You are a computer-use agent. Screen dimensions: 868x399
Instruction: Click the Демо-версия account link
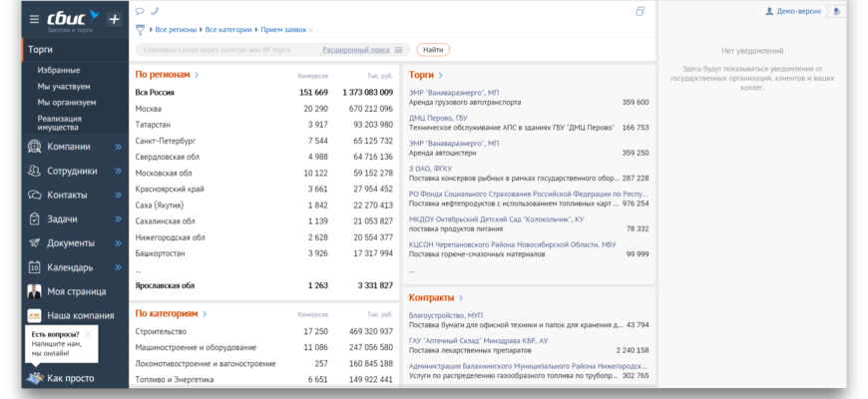pyautogui.click(x=799, y=11)
